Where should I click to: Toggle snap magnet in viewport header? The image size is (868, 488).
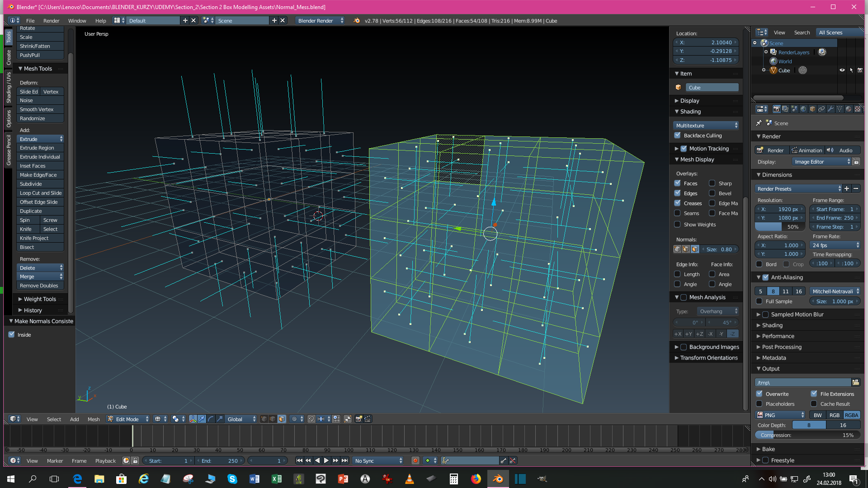[x=311, y=419]
